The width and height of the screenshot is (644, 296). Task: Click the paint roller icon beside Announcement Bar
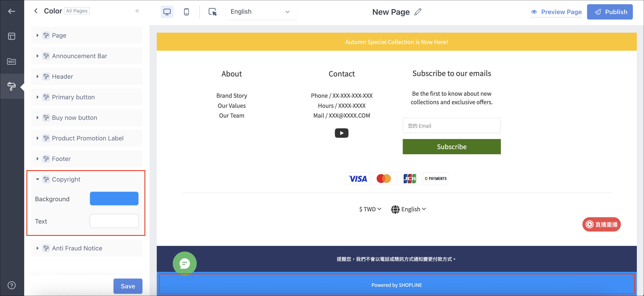(46, 56)
